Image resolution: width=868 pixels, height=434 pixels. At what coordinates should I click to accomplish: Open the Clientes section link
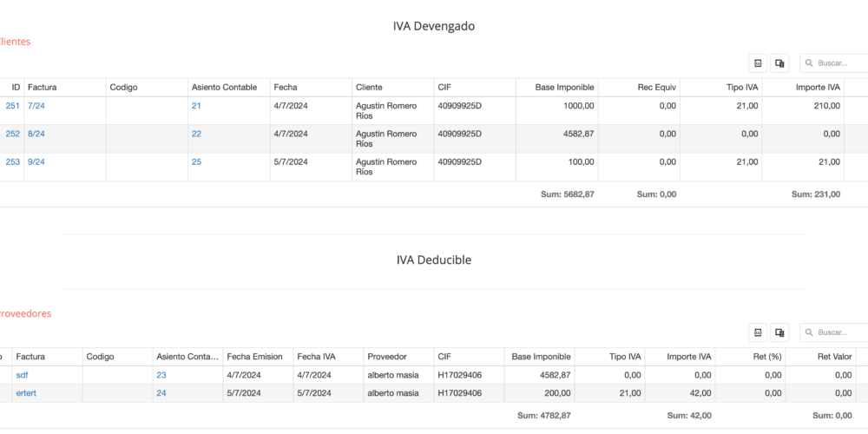[x=15, y=42]
